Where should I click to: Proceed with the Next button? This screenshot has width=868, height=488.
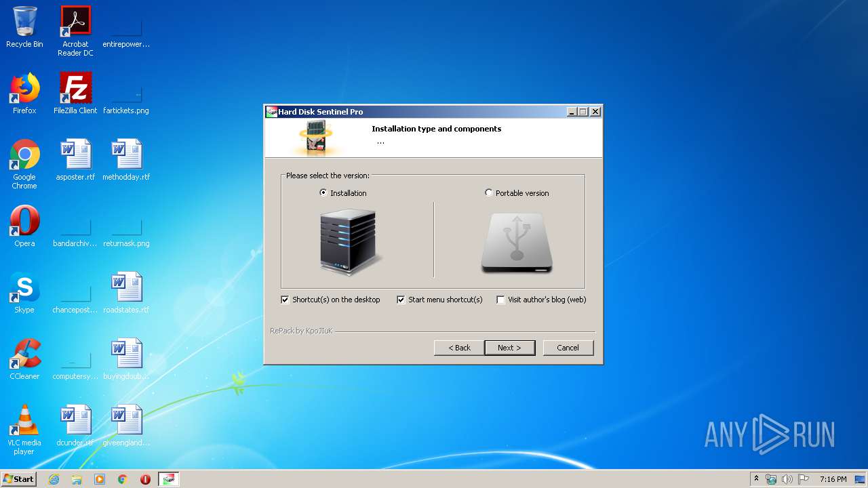coord(509,348)
